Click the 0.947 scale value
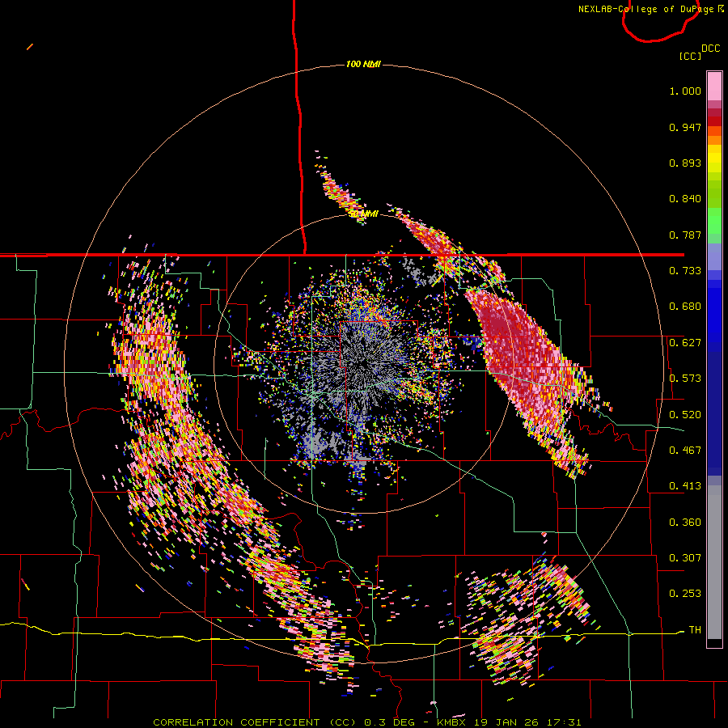728x728 pixels. 685,127
